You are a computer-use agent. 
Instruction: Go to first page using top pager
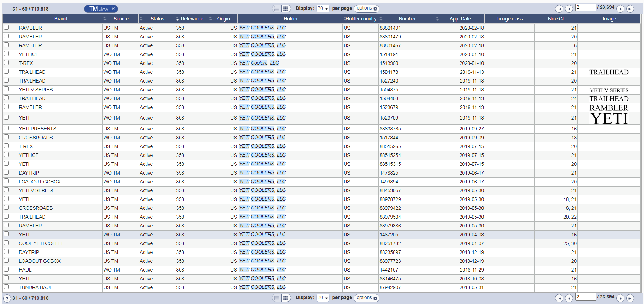pyautogui.click(x=559, y=9)
